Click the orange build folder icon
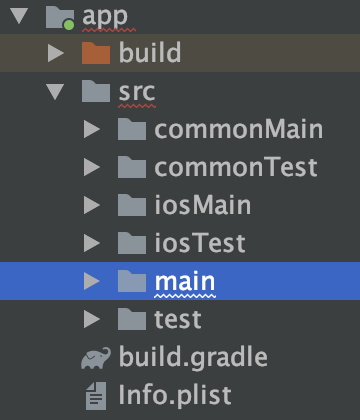360x420 pixels. 96,53
